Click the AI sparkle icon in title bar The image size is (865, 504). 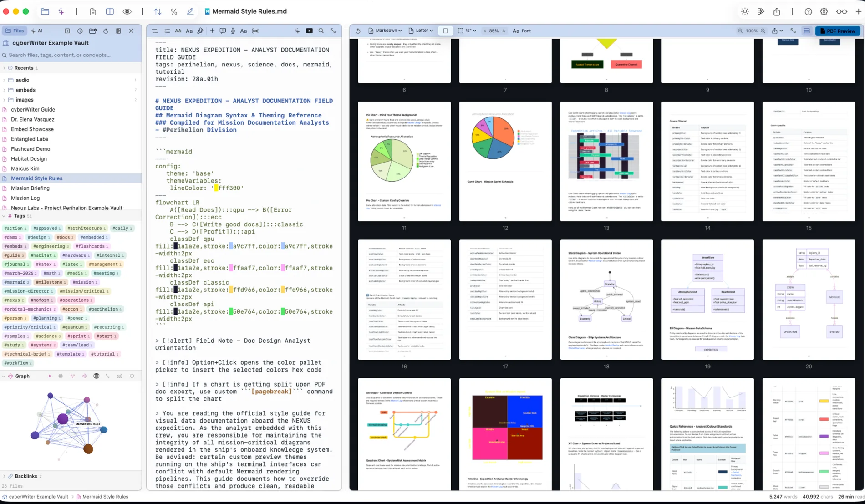61,11
